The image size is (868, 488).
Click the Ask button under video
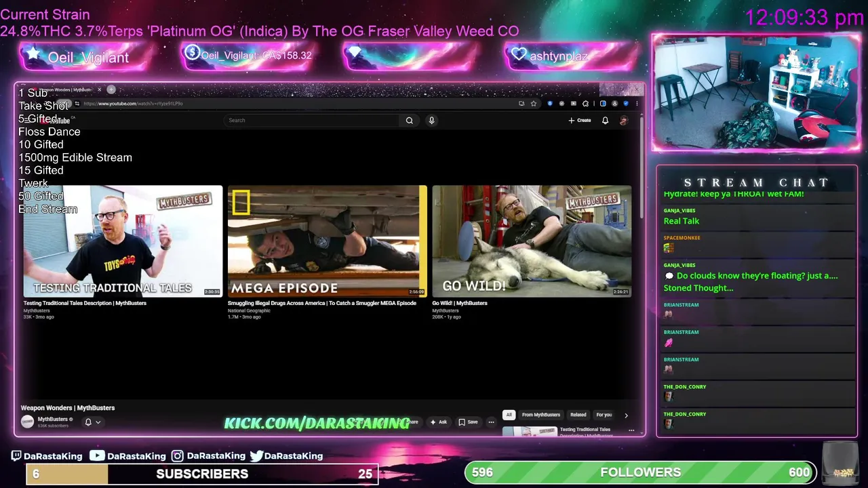click(x=438, y=422)
